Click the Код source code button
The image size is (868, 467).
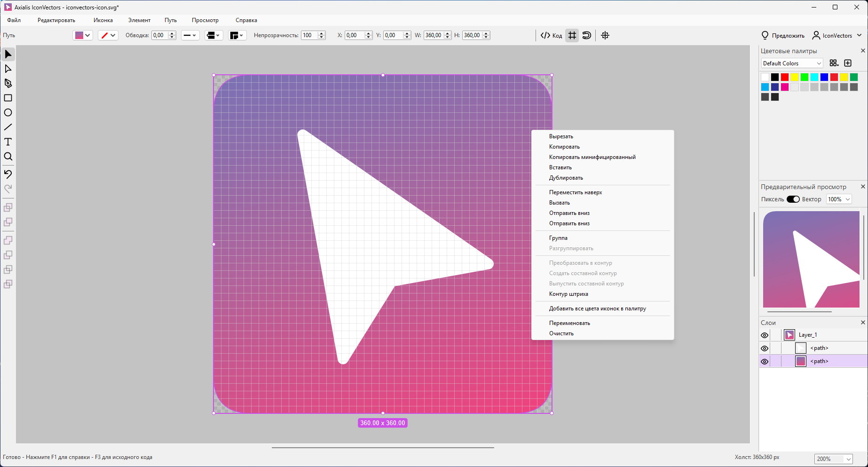click(551, 35)
